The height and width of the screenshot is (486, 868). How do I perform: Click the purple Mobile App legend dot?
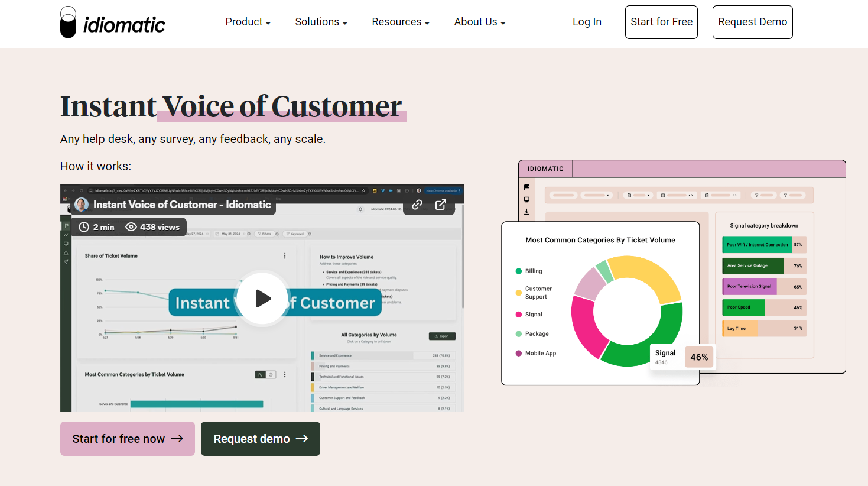(519, 354)
